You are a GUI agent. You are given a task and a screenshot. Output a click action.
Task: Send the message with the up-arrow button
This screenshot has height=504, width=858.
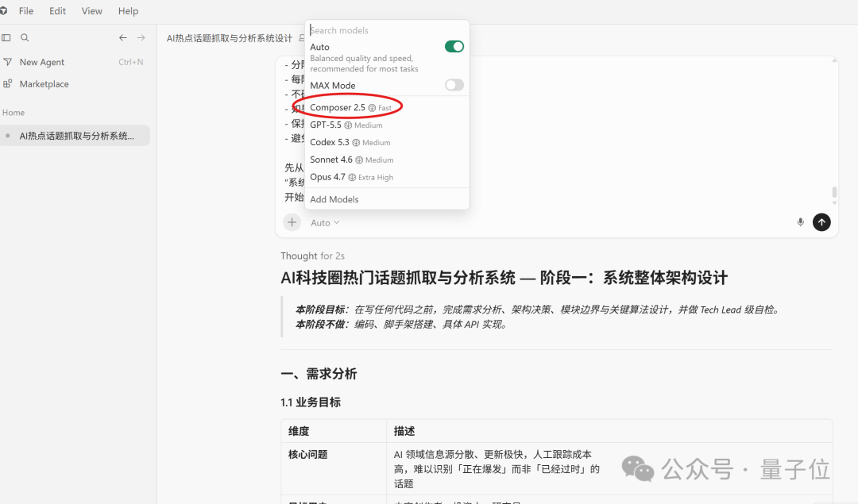pyautogui.click(x=821, y=222)
